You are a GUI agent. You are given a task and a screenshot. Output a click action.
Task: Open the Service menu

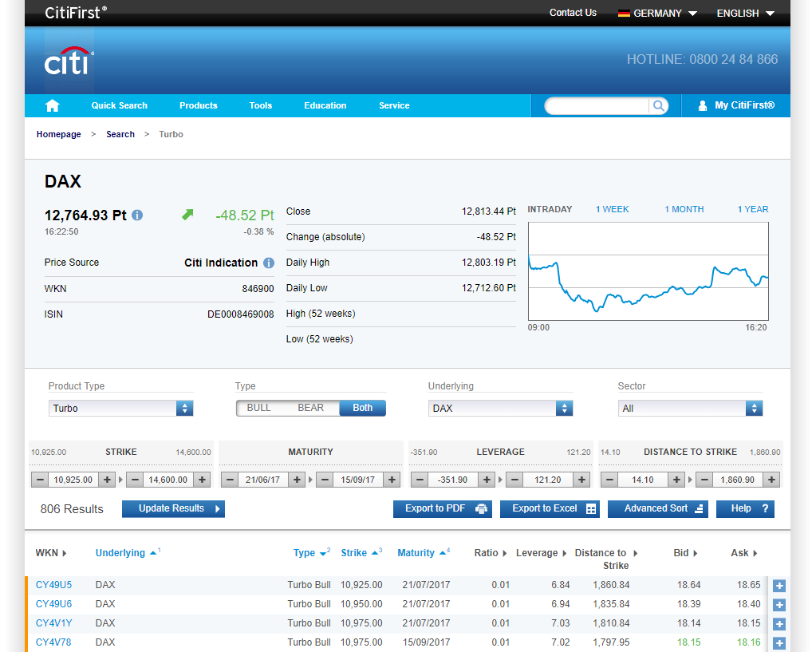[x=394, y=105]
